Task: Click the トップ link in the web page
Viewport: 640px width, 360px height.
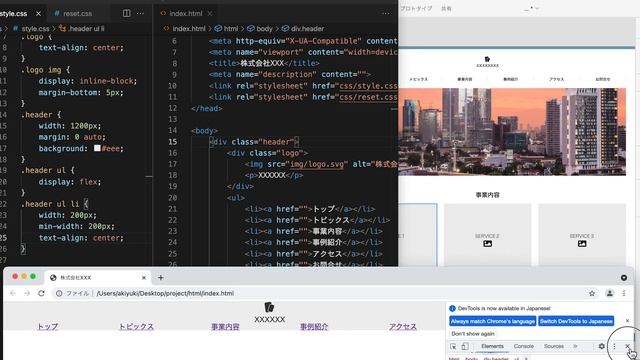Action: (x=47, y=327)
